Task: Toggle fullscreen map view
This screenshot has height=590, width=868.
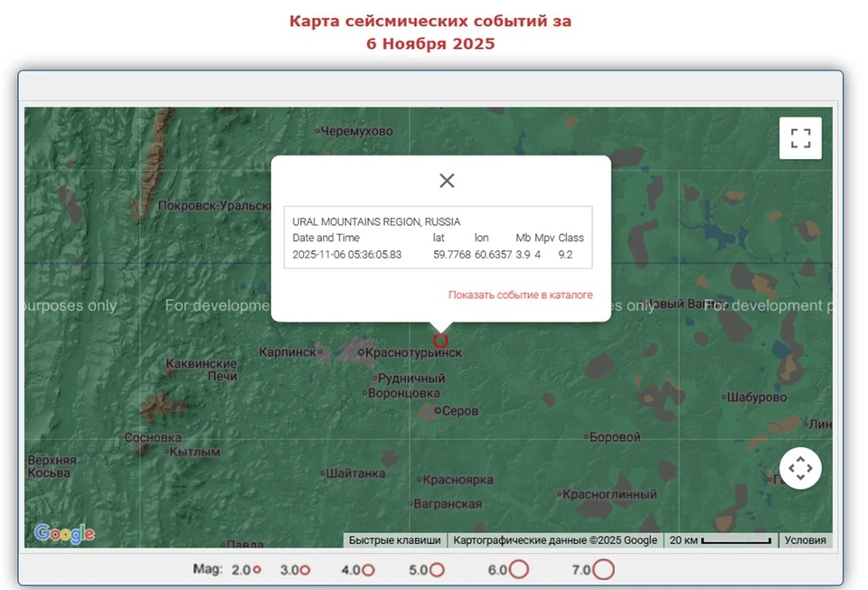Action: [x=800, y=138]
